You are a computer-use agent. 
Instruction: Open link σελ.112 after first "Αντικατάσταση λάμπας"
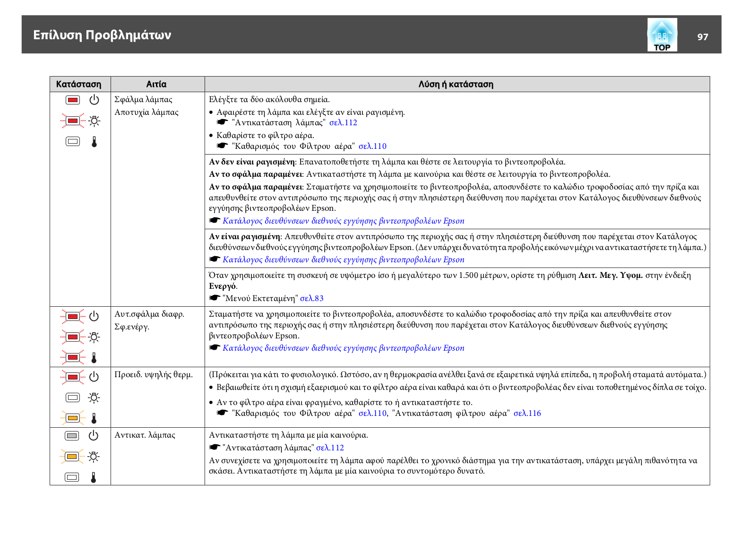pos(343,123)
